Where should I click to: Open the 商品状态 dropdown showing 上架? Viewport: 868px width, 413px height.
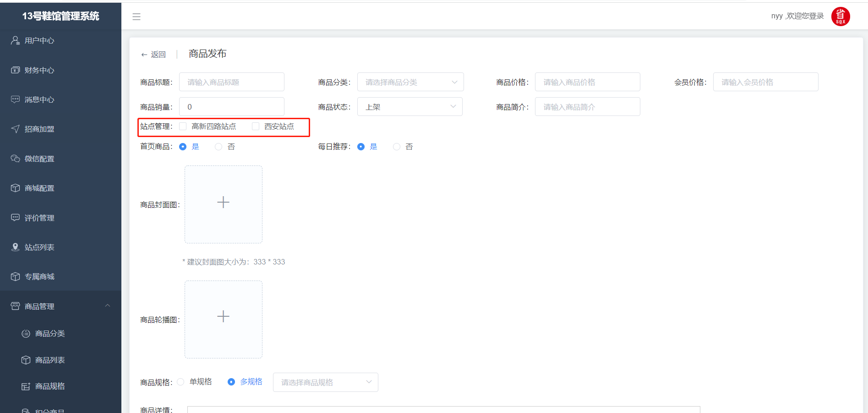coord(409,107)
